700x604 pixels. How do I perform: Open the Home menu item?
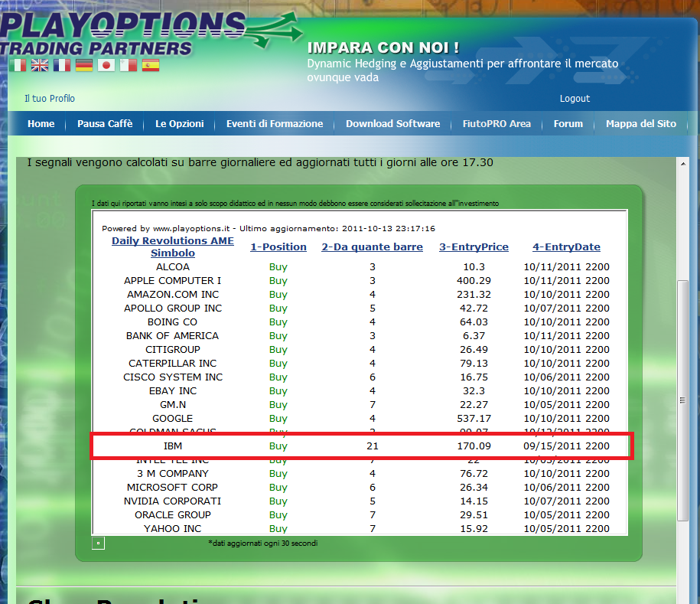pos(41,124)
